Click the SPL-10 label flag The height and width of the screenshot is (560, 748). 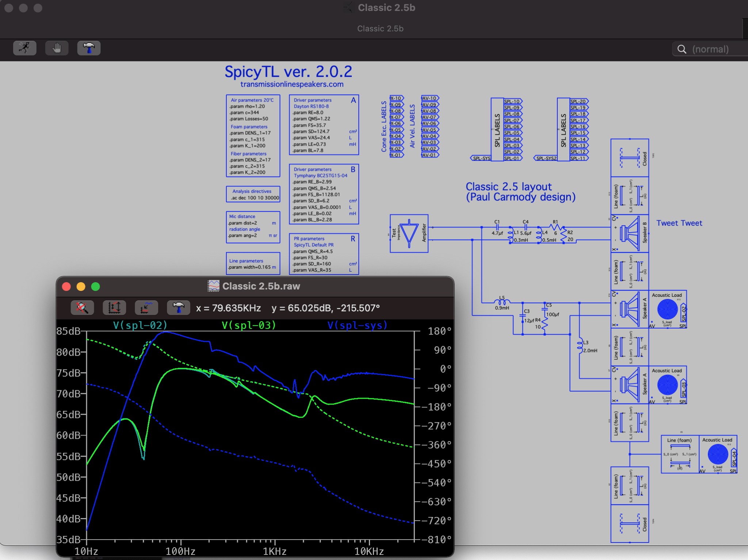(x=513, y=101)
